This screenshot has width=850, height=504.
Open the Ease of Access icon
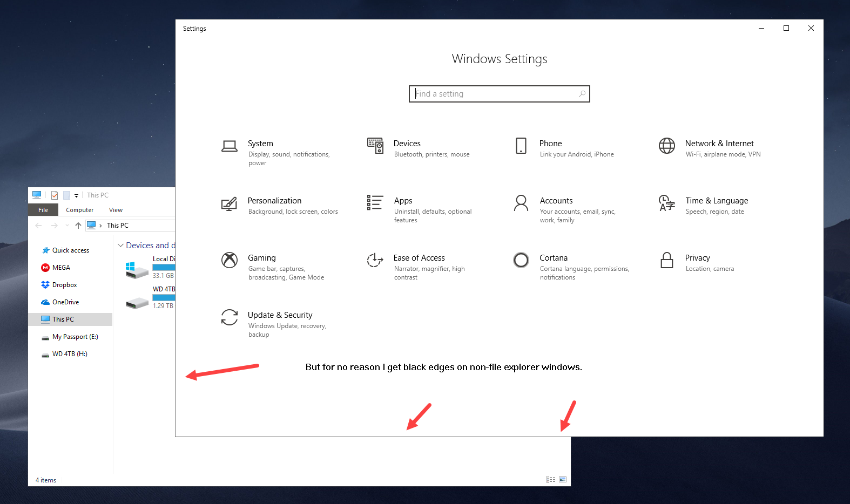(375, 260)
